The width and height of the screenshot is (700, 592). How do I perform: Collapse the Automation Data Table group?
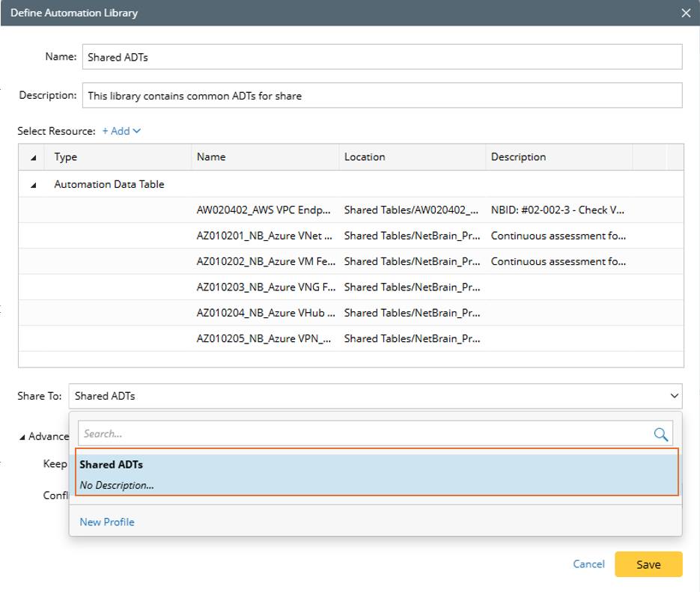click(x=33, y=185)
